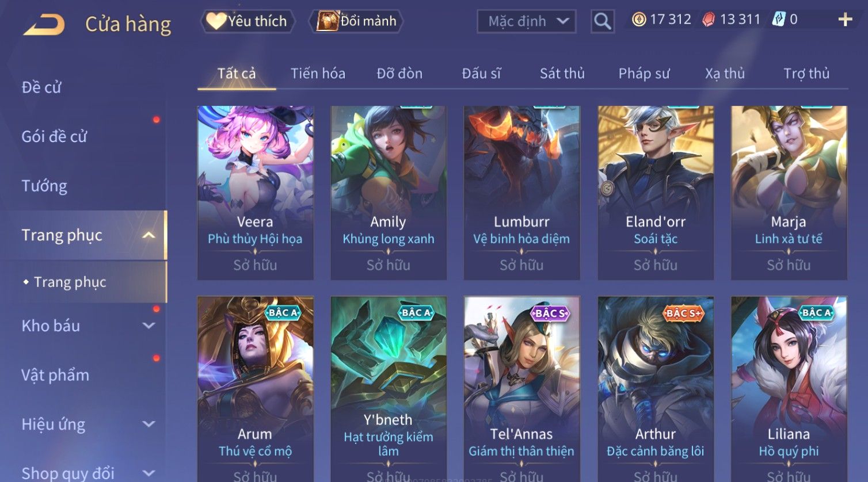Open the search magnifier icon
Image resolution: width=868 pixels, height=482 pixels.
click(603, 22)
